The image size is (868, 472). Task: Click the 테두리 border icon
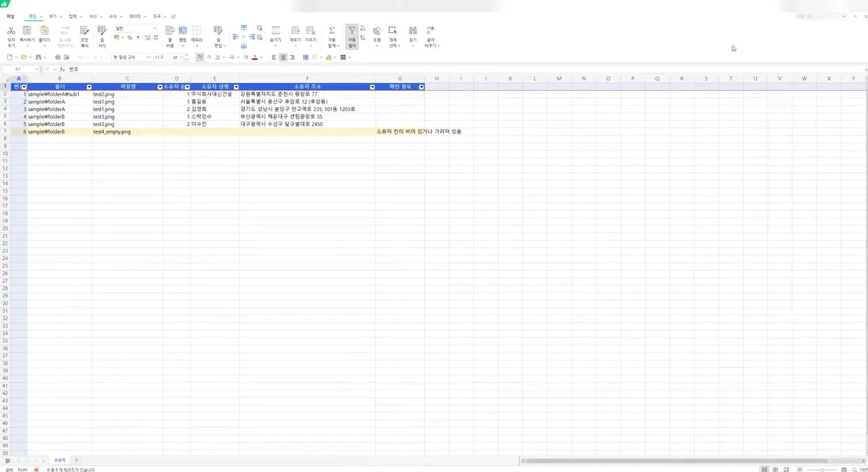tap(197, 31)
